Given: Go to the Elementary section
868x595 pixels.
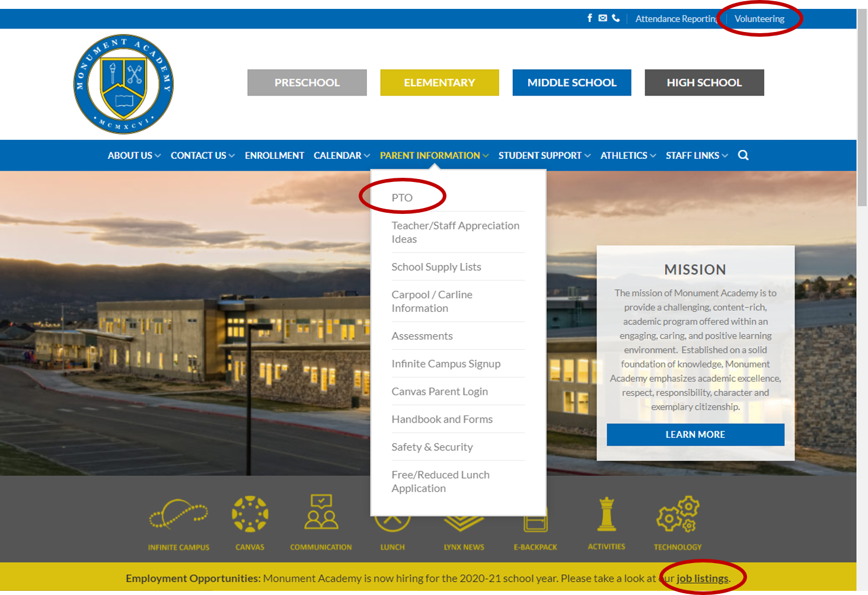Looking at the screenshot, I should point(439,82).
